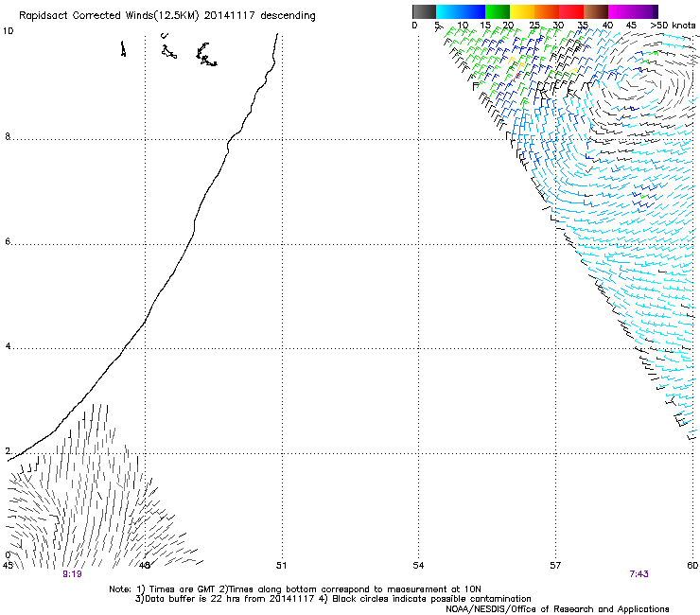Click the latitude axis label '2'
Viewport: 700px width, 615px height.
point(8,450)
